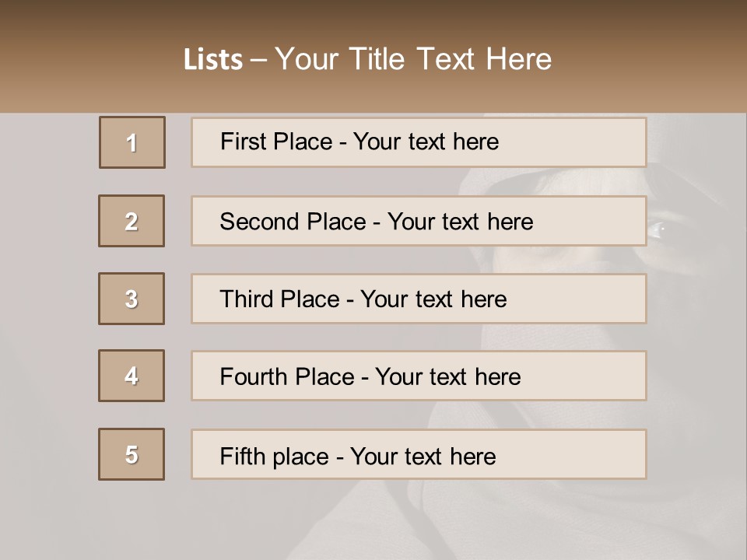Click the word 'Third' in third item
The width and height of the screenshot is (747, 560).
247,299
